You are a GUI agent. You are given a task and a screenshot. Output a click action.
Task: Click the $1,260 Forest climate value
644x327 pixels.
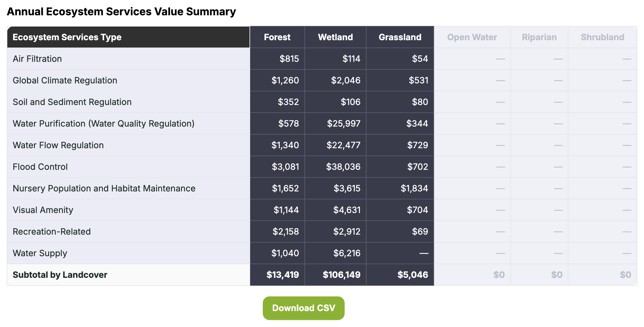tap(285, 80)
